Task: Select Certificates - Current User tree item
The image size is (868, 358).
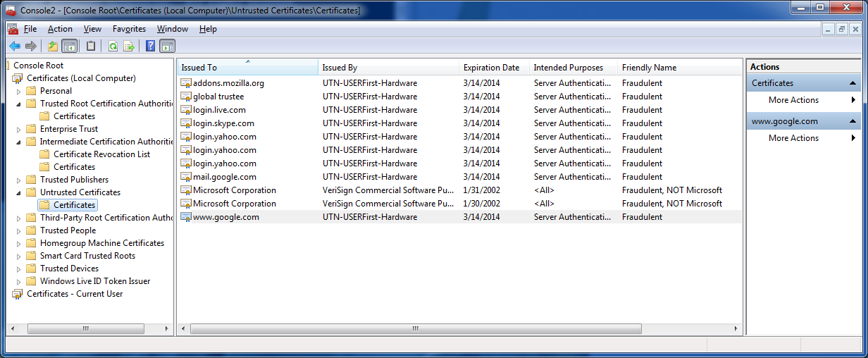Action: pyautogui.click(x=75, y=294)
